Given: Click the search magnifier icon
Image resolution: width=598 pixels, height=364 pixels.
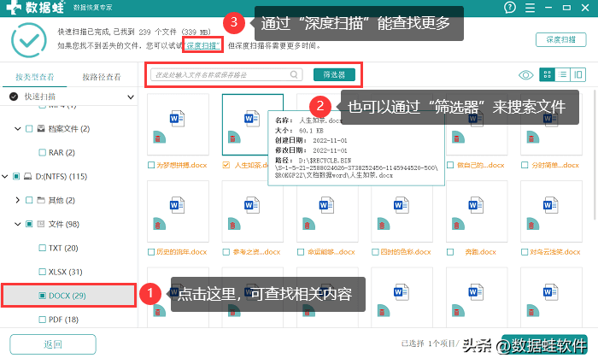Looking at the screenshot, I should tap(295, 74).
